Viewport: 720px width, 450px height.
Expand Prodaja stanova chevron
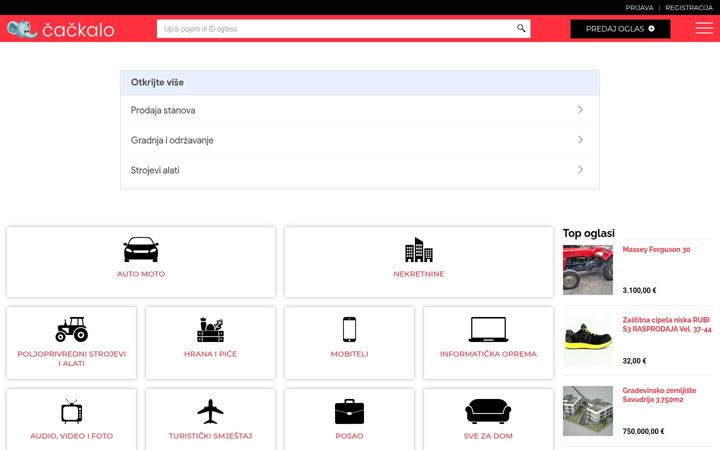click(580, 110)
